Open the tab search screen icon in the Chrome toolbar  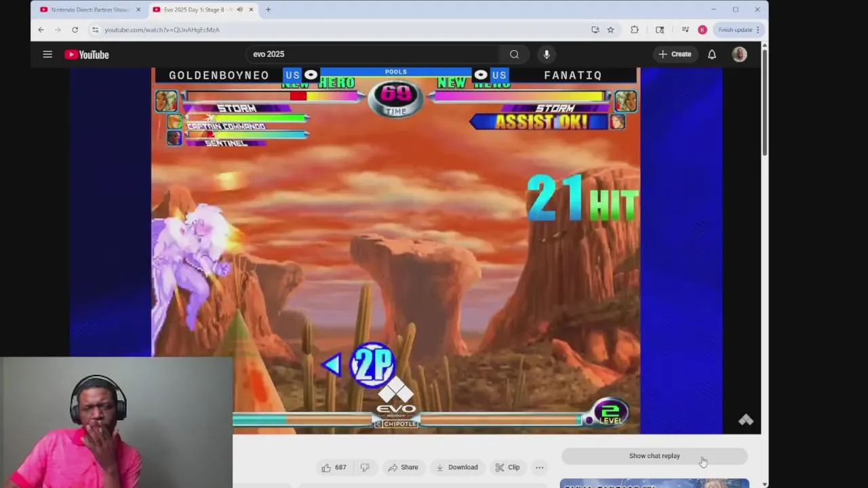click(x=660, y=30)
